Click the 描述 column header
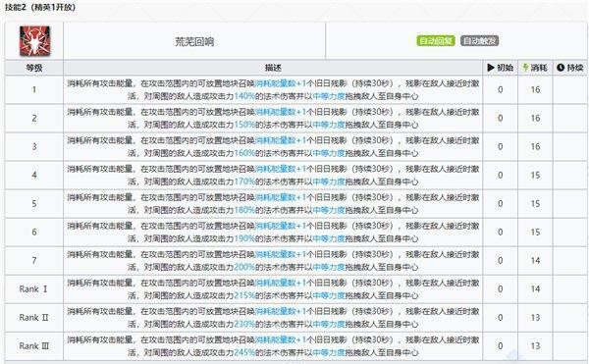This screenshot has height=364, width=589. [273, 68]
